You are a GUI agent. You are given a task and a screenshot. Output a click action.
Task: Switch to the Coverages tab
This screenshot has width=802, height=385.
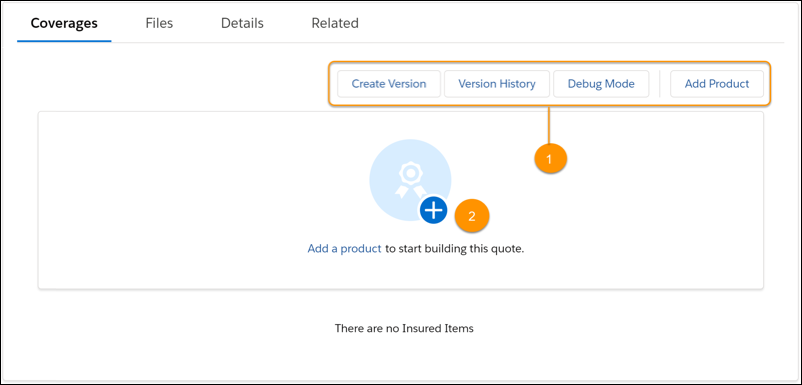[x=64, y=24]
